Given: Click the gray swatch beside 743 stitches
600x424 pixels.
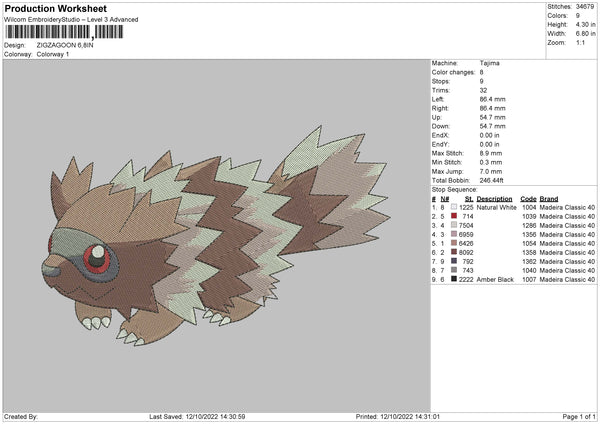Looking at the screenshot, I should point(454,270).
